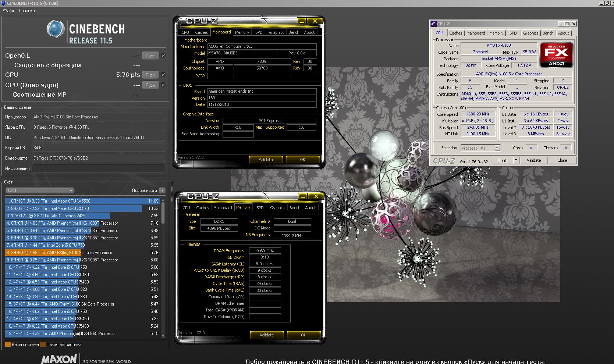Image resolution: width=614 pixels, height=364 pixels.
Task: Click the scroll-down arrow of the ranking list
Action: click(x=163, y=336)
